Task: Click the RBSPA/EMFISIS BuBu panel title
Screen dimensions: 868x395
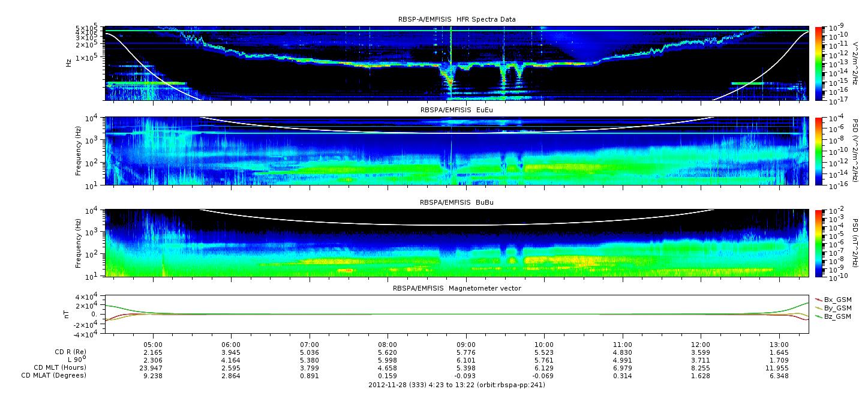Action: tap(456, 202)
